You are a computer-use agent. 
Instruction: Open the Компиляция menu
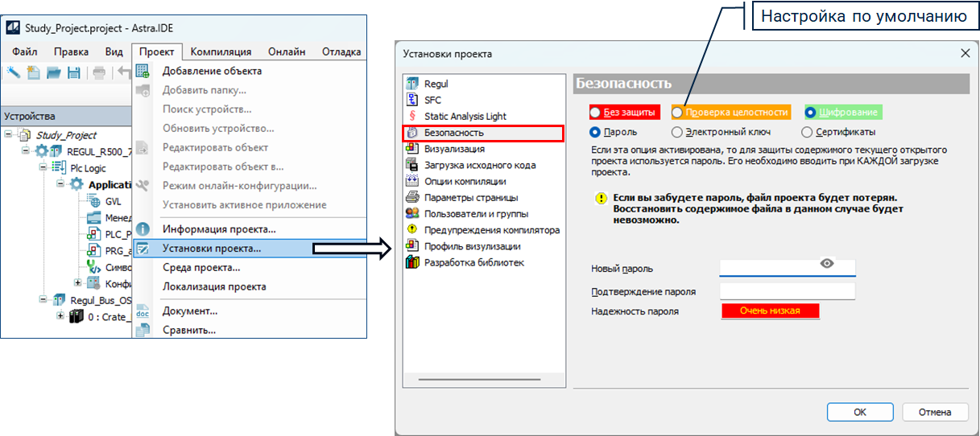pos(221,51)
